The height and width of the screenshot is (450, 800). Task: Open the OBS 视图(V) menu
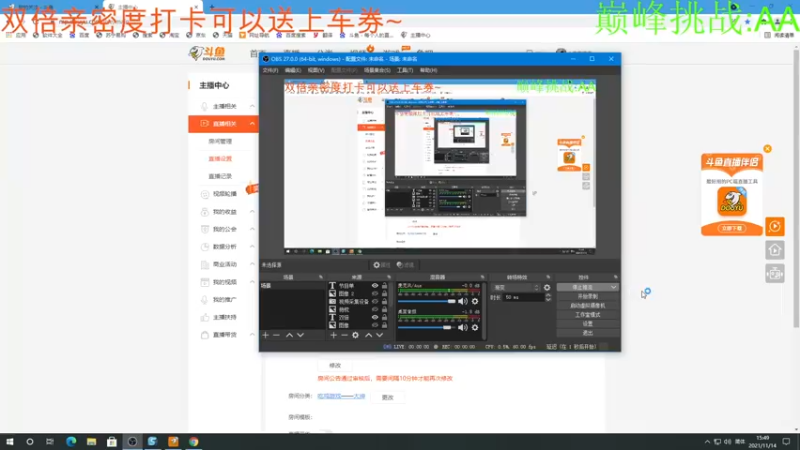click(316, 70)
